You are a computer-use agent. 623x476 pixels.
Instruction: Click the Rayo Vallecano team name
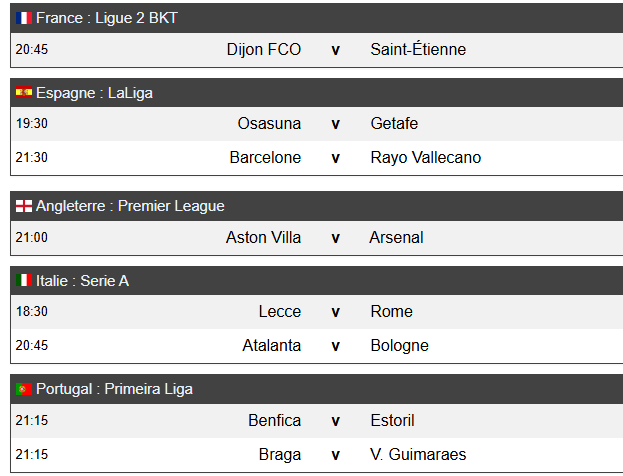426,157
